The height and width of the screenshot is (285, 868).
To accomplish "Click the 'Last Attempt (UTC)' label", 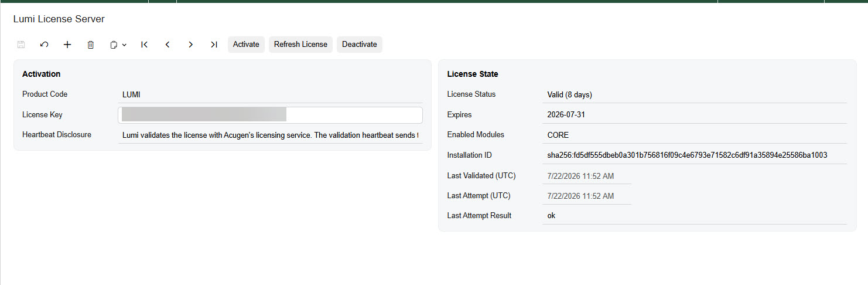I will click(479, 195).
